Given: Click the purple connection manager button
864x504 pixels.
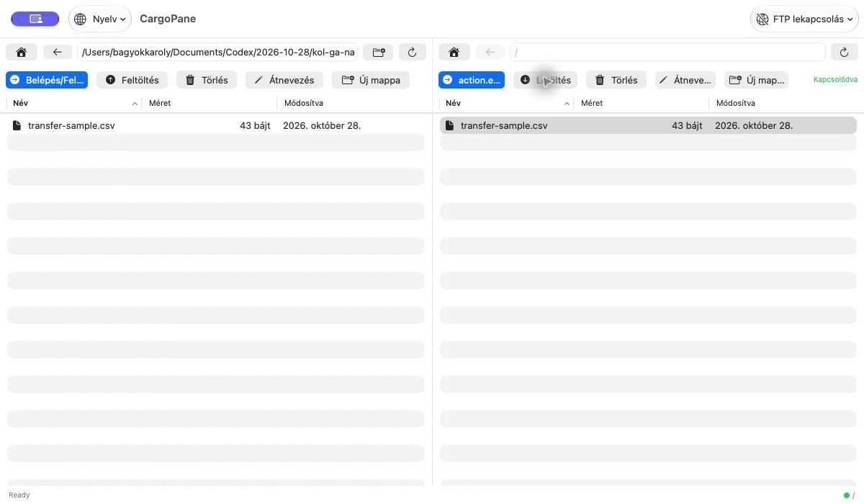Looking at the screenshot, I should point(35,19).
